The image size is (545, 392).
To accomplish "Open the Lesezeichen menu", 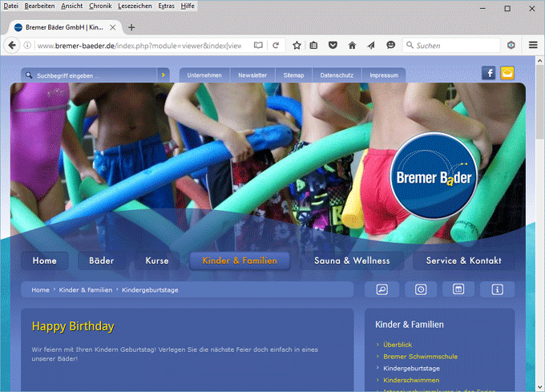I will coord(135,6).
